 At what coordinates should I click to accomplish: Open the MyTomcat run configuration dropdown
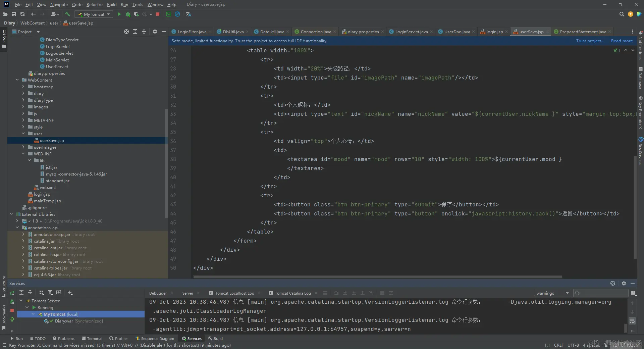[x=94, y=14]
